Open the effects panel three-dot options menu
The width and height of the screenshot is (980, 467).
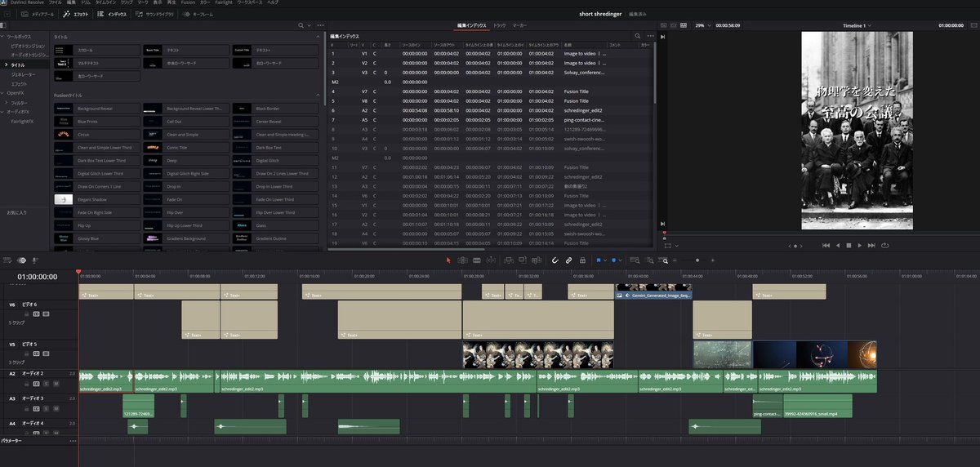pos(318,26)
